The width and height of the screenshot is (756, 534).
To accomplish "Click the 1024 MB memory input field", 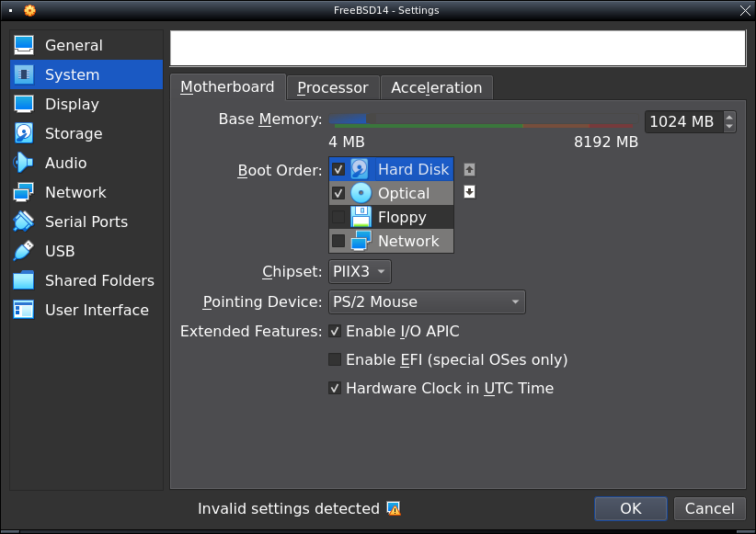I will click(684, 121).
